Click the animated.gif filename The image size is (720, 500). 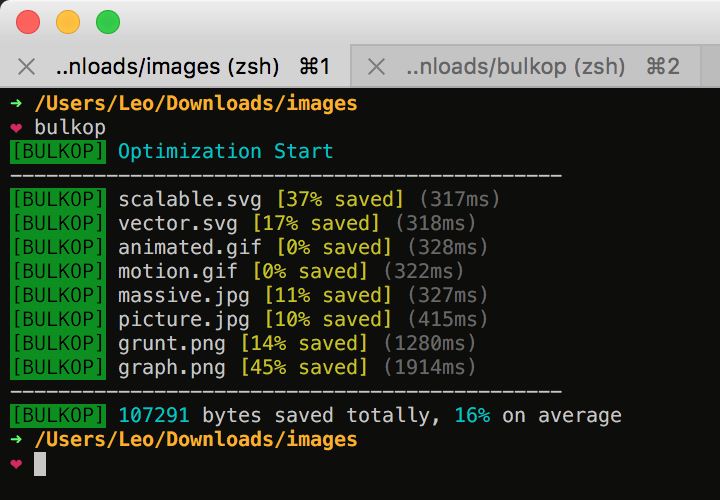point(190,247)
